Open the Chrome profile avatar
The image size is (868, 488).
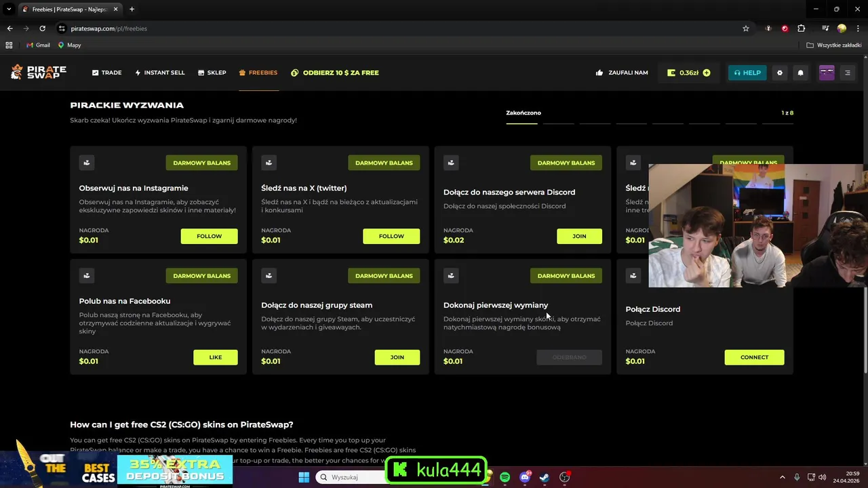click(842, 28)
